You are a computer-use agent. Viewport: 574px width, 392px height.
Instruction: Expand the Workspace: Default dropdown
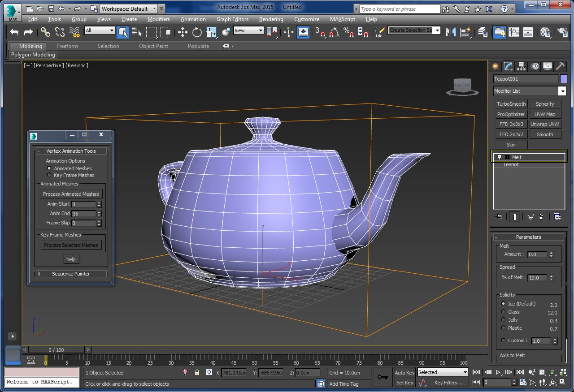[x=154, y=8]
